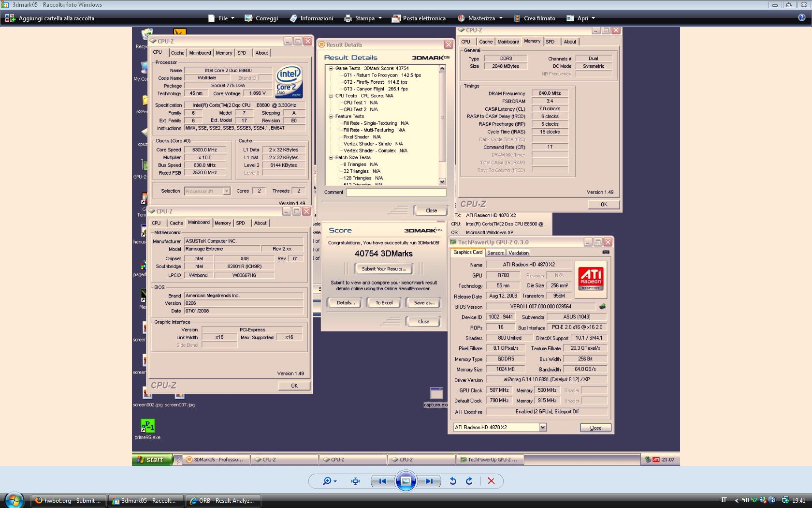
Task: Click Close in Result Details window
Action: 431,210
